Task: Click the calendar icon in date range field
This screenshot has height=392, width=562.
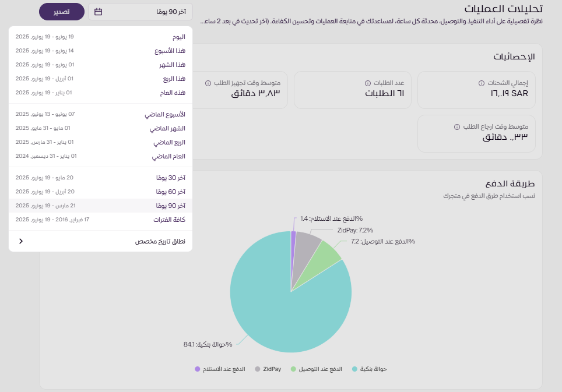Action: coord(99,12)
